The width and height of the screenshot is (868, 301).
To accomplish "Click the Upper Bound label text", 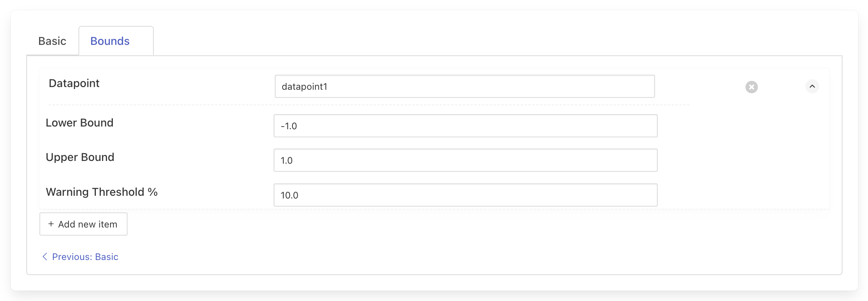I will 80,157.
